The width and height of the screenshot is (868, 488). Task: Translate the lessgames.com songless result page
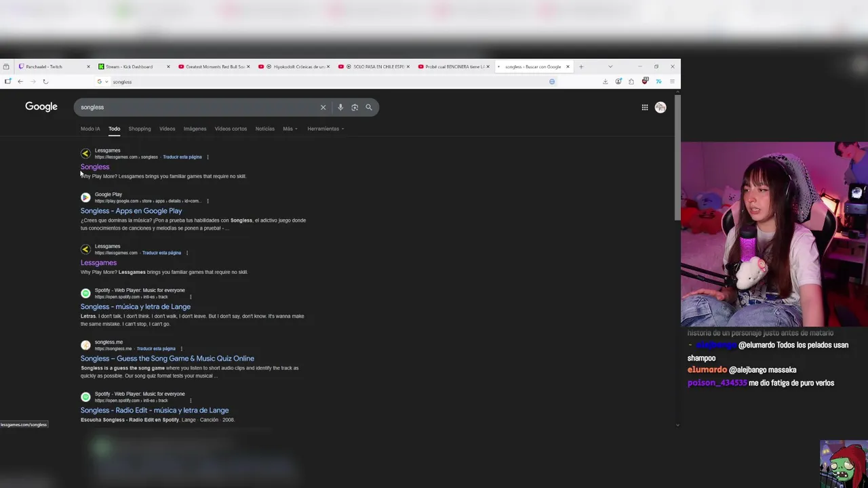coord(182,157)
